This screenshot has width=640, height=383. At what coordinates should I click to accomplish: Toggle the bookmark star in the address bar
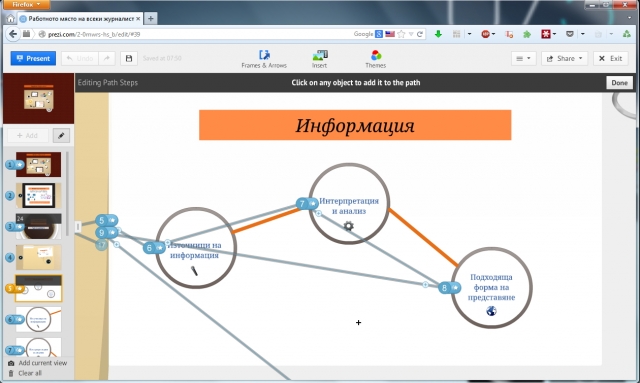pos(402,34)
